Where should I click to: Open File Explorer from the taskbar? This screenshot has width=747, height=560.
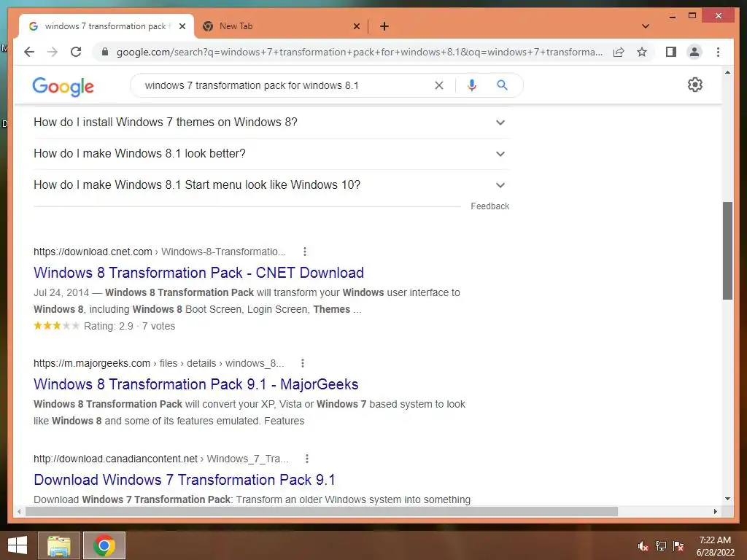tap(59, 545)
